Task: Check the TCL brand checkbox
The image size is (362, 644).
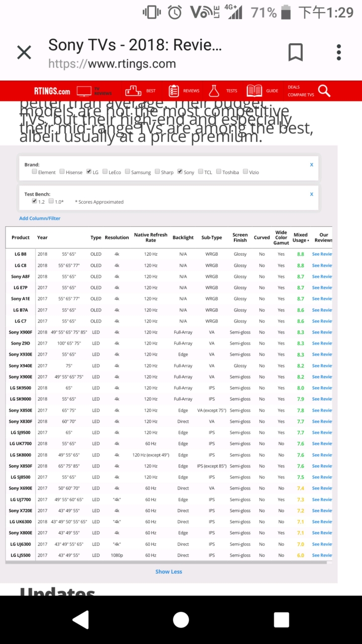Action: [201, 172]
